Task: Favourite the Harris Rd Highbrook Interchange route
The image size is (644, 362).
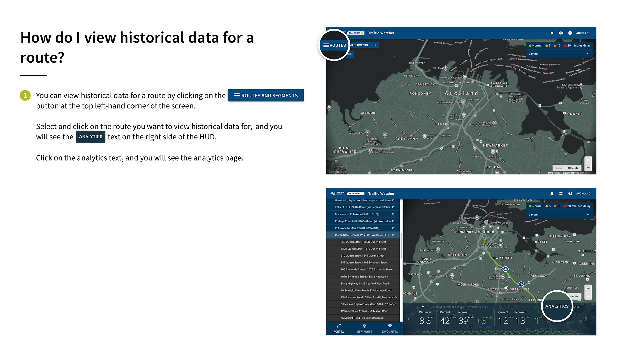Action: [393, 201]
